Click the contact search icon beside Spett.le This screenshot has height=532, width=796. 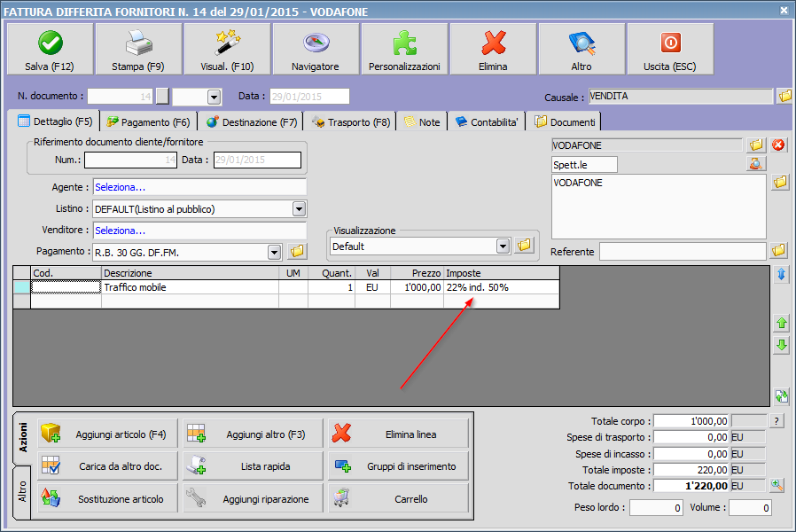(756, 164)
